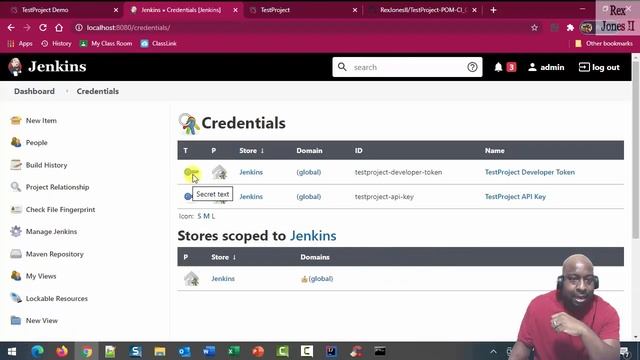Click the Maven Repository icon

pyautogui.click(x=16, y=254)
